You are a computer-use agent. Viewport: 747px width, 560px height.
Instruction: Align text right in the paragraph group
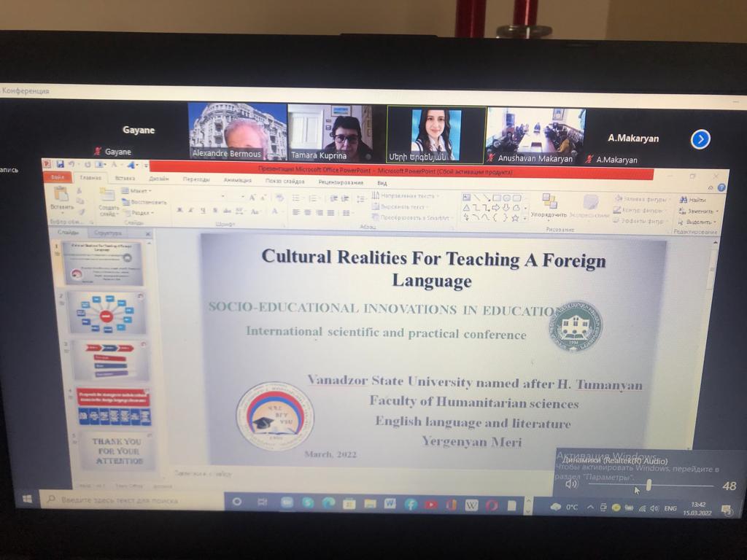coord(319,212)
